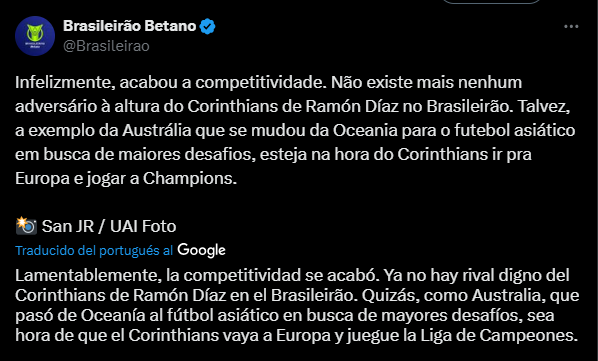Viewport: 598px width, 361px height.
Task: Open the Brasileirão Betano display name
Action: pyautogui.click(x=130, y=26)
